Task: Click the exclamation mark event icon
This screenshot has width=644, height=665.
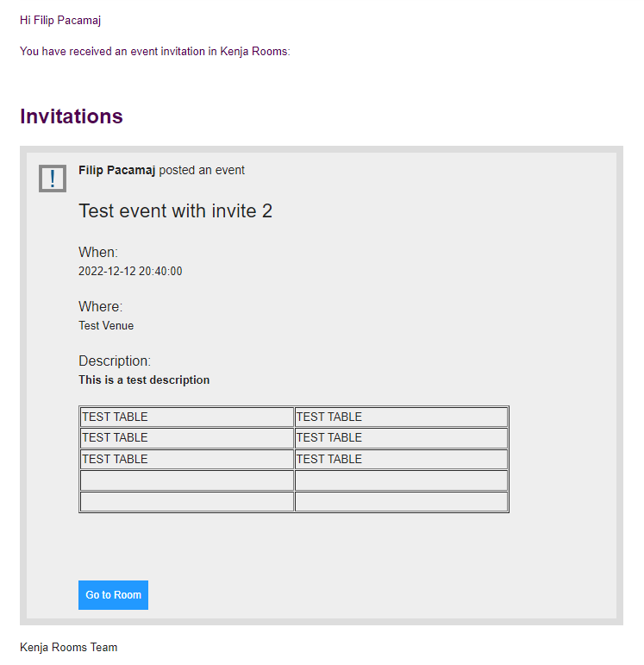Action: pos(53,179)
